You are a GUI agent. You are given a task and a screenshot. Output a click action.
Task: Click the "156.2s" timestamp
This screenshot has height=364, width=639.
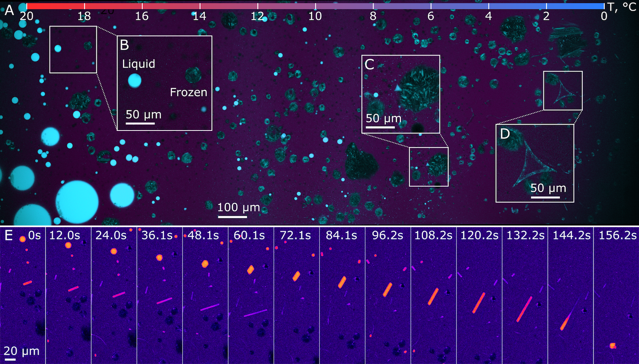[x=617, y=235]
